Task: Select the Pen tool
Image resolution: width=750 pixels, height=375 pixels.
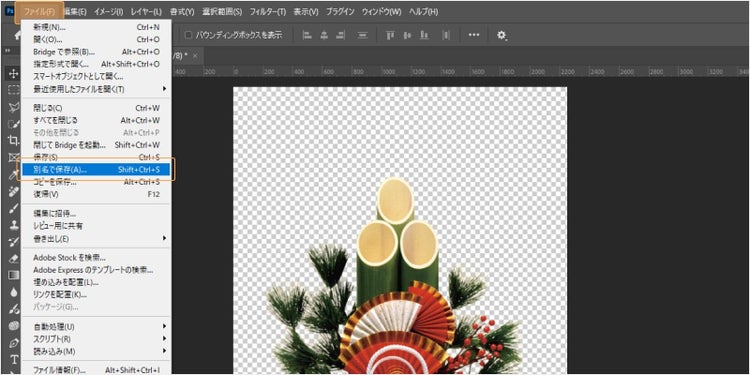Action: [13, 342]
